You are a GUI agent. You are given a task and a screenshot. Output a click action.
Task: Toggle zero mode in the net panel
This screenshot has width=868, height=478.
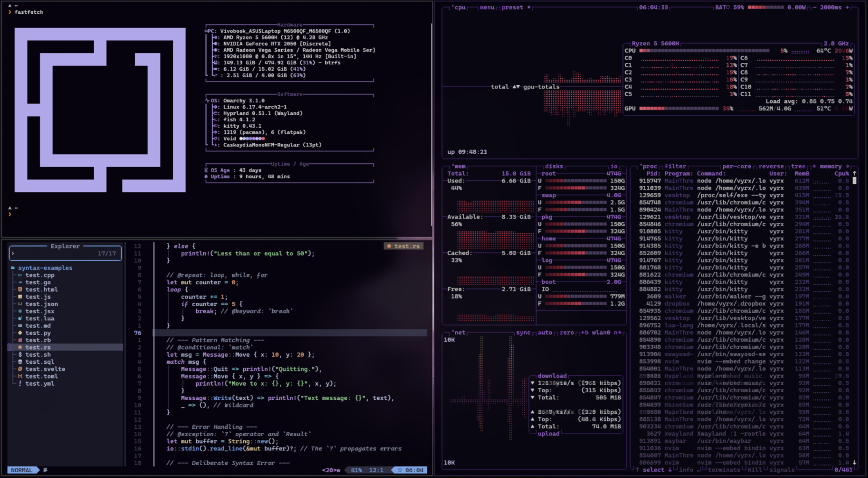click(567, 332)
